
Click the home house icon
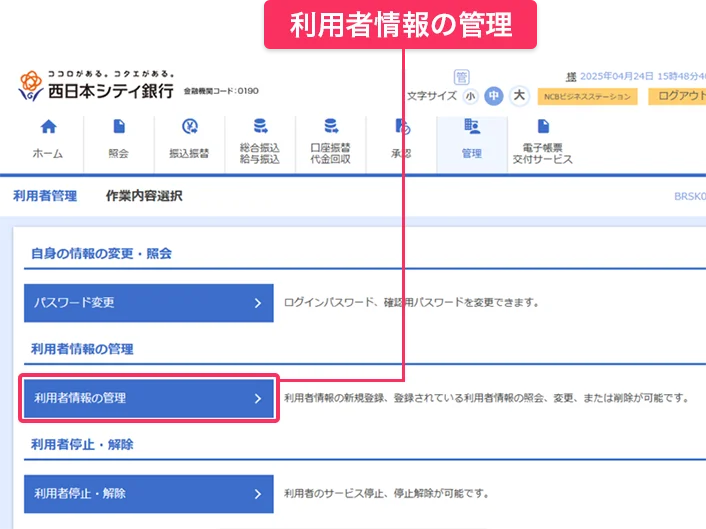[x=48, y=127]
